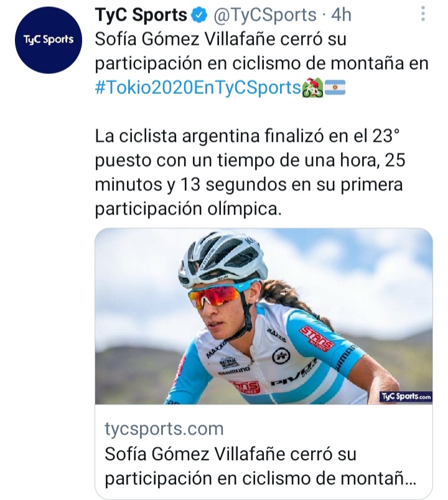This screenshot has height=500, width=448.
Task: Click the tycsports.com domain text
Action: [164, 428]
